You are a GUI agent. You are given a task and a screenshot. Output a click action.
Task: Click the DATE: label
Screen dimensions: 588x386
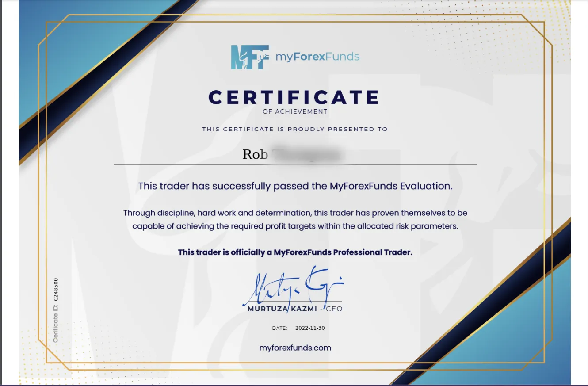(x=279, y=328)
